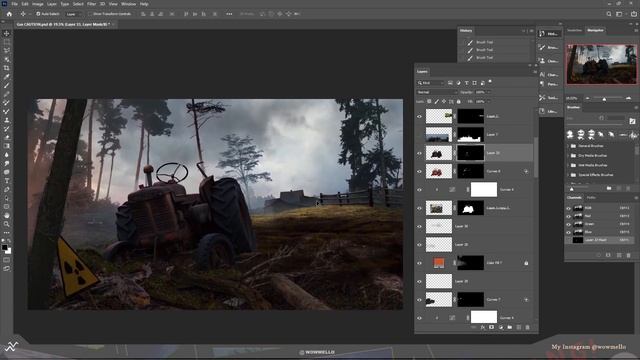Expand the Dry Media Brushes folder

(x=569, y=156)
